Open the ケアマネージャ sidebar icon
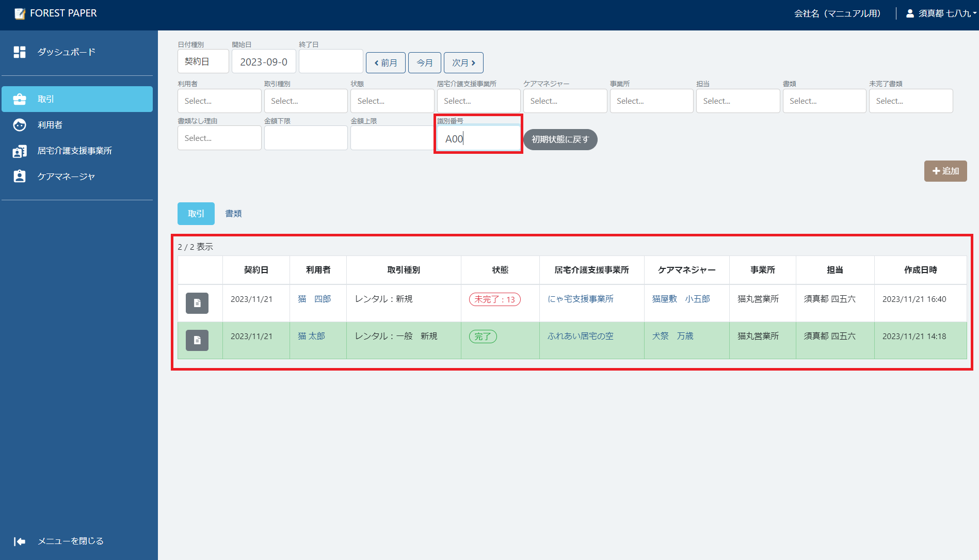 point(20,177)
